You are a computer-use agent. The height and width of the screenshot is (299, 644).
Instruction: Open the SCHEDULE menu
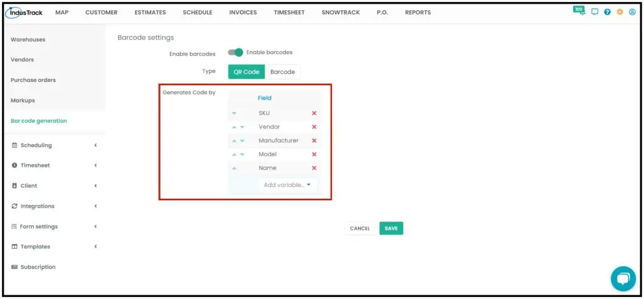click(x=197, y=13)
